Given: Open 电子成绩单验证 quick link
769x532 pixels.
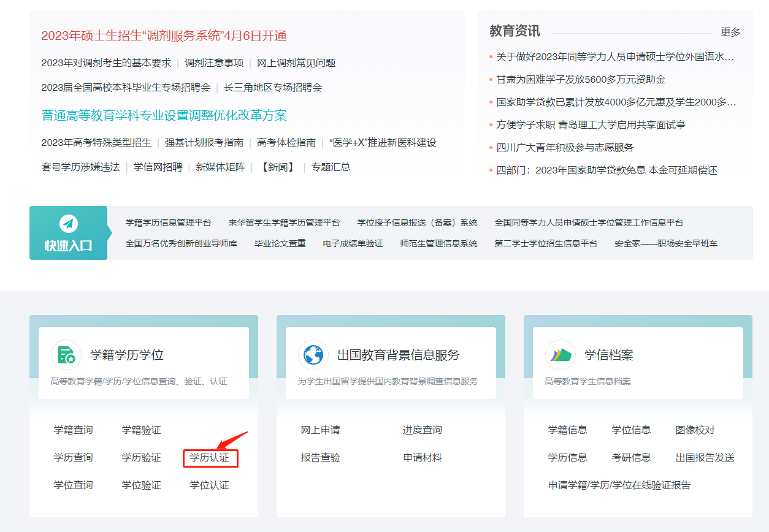Looking at the screenshot, I should click(x=353, y=243).
